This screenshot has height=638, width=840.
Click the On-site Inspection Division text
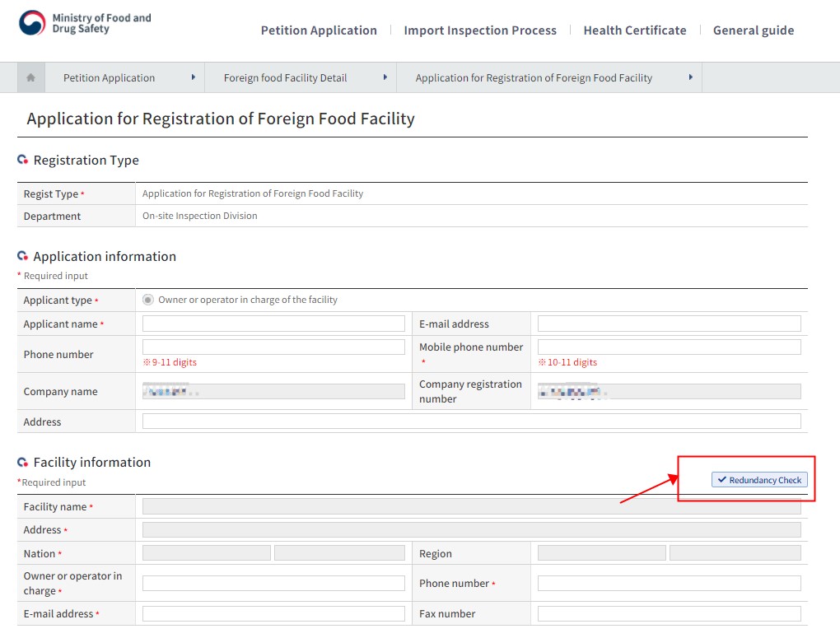click(x=200, y=216)
